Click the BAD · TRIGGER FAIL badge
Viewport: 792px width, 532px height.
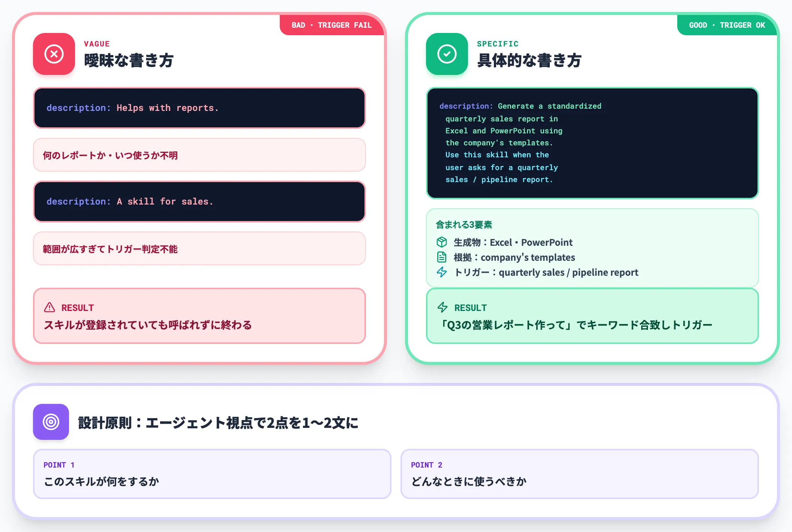tap(332, 25)
